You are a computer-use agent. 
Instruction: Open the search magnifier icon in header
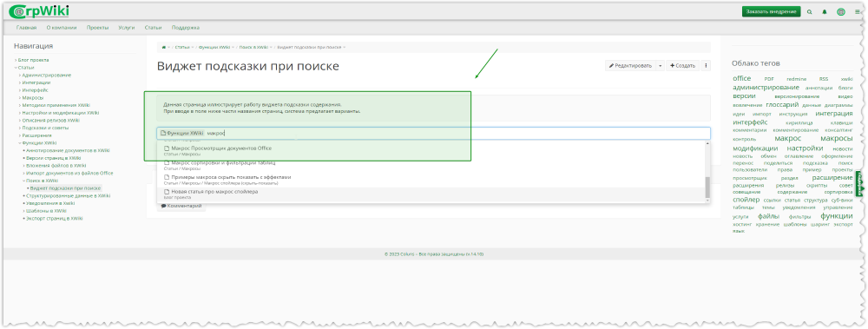(x=810, y=11)
